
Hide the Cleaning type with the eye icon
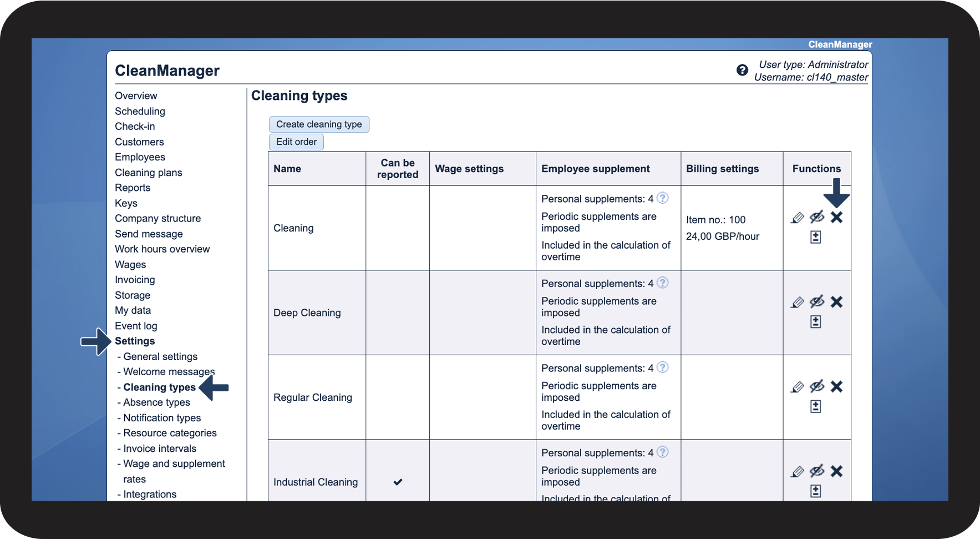(x=817, y=217)
